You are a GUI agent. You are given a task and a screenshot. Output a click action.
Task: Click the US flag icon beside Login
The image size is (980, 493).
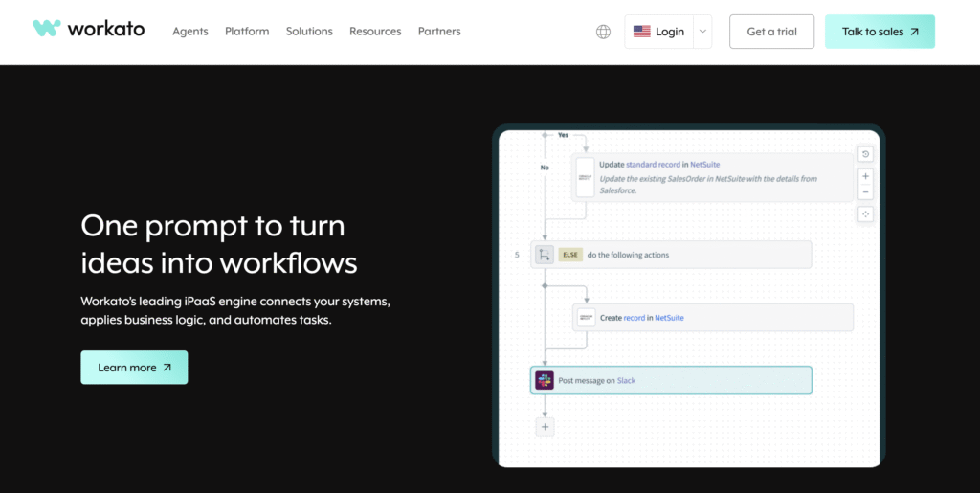(642, 32)
